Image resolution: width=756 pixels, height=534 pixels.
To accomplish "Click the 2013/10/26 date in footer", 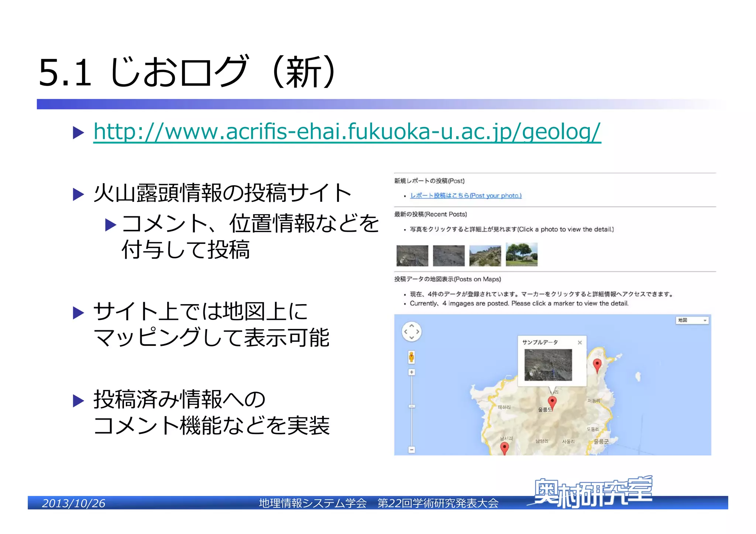I will coord(73,503).
